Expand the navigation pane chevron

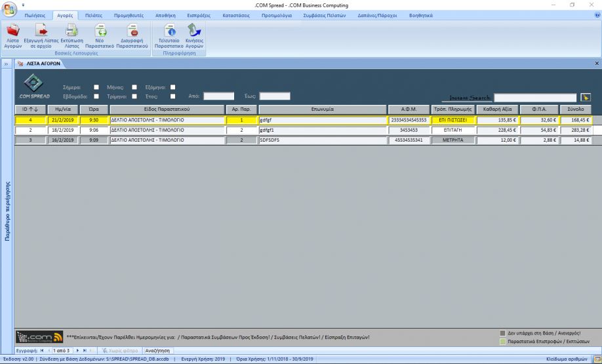(x=6, y=64)
